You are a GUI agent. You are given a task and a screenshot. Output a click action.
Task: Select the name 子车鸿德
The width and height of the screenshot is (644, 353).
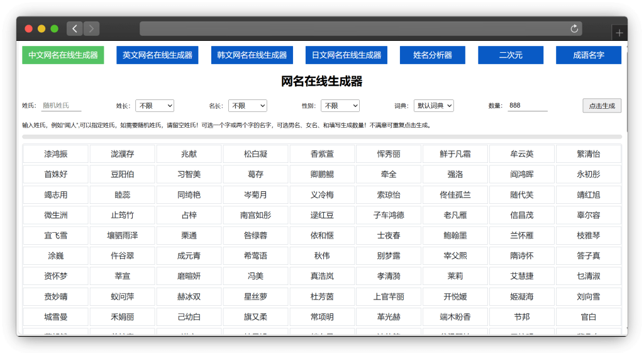click(389, 215)
